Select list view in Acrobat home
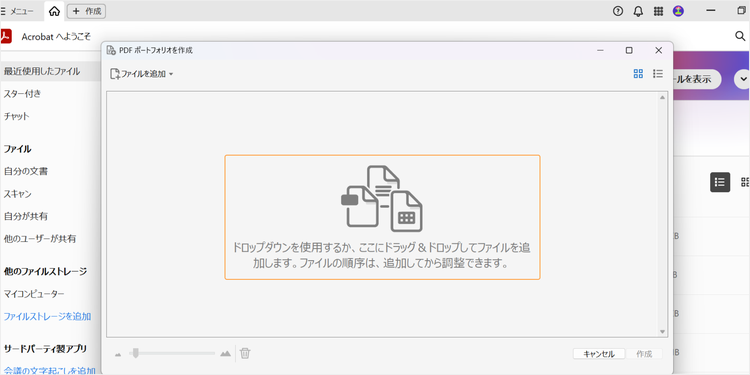750x375 pixels. [720, 182]
